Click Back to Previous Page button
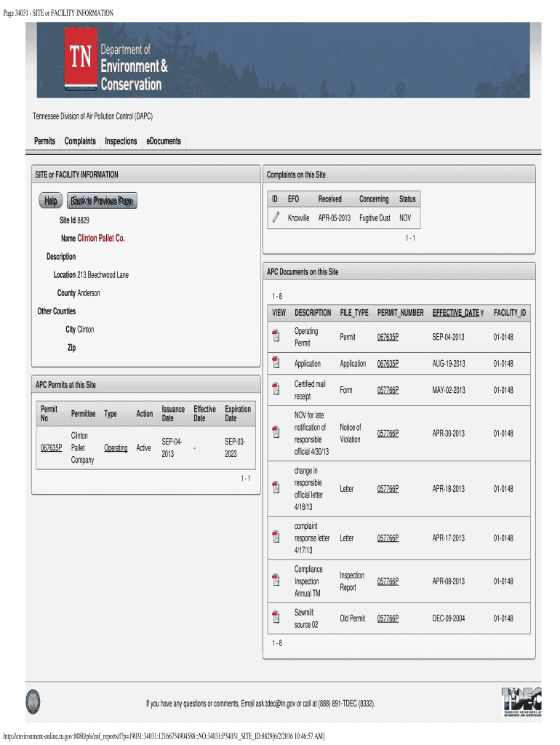This screenshot has width=560, height=745. click(x=103, y=202)
